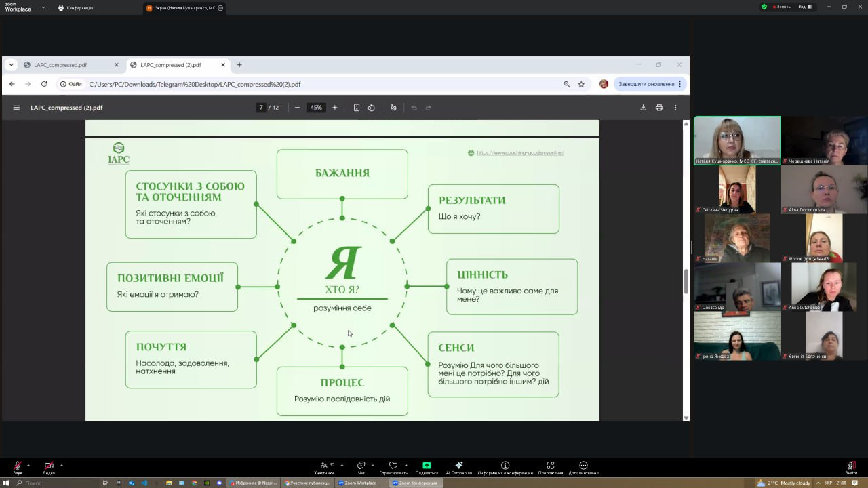Viewport: 868px width, 488px height.
Task: Toggle the Zoom AI Companion
Action: (x=459, y=466)
